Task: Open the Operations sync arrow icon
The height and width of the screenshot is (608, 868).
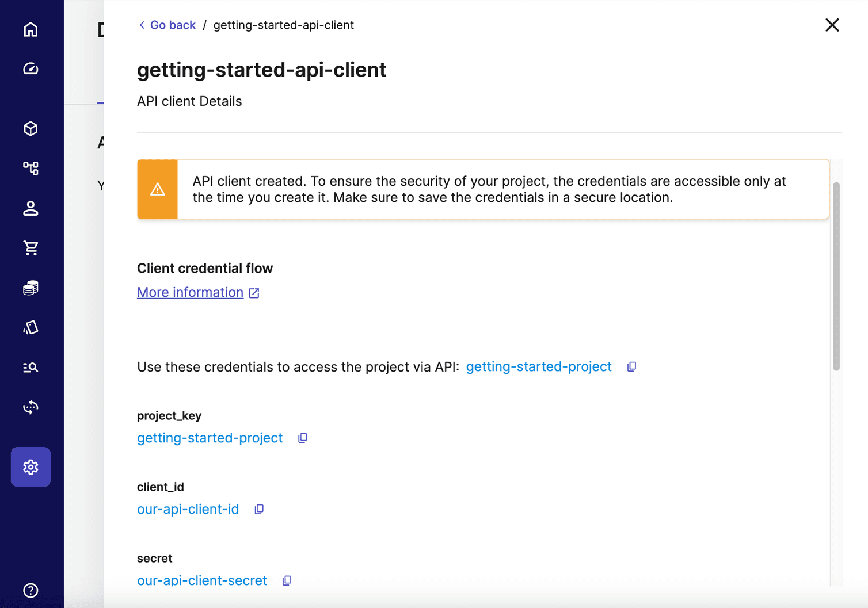Action: pyautogui.click(x=31, y=407)
